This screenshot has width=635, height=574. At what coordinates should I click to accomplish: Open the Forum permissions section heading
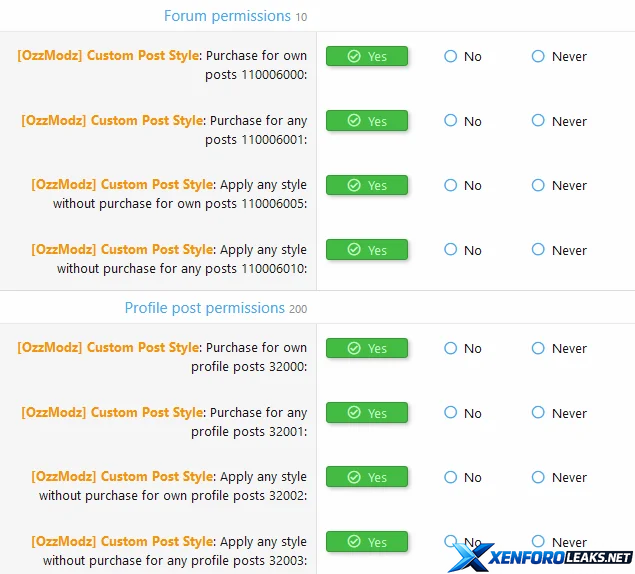click(235, 16)
